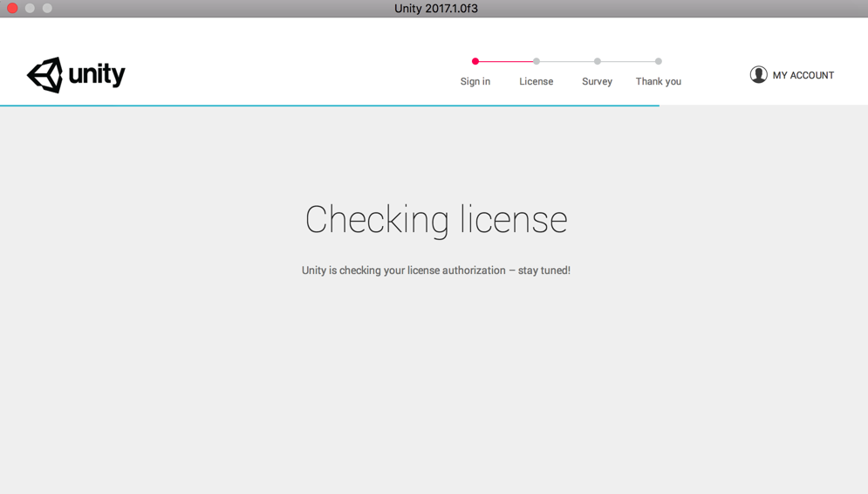Click the Unity logo

click(x=77, y=75)
